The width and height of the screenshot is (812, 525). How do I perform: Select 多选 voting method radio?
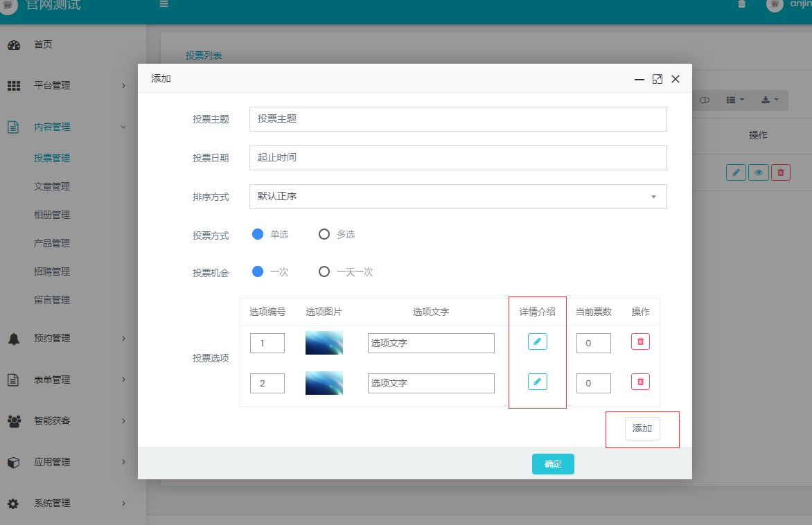coord(324,234)
